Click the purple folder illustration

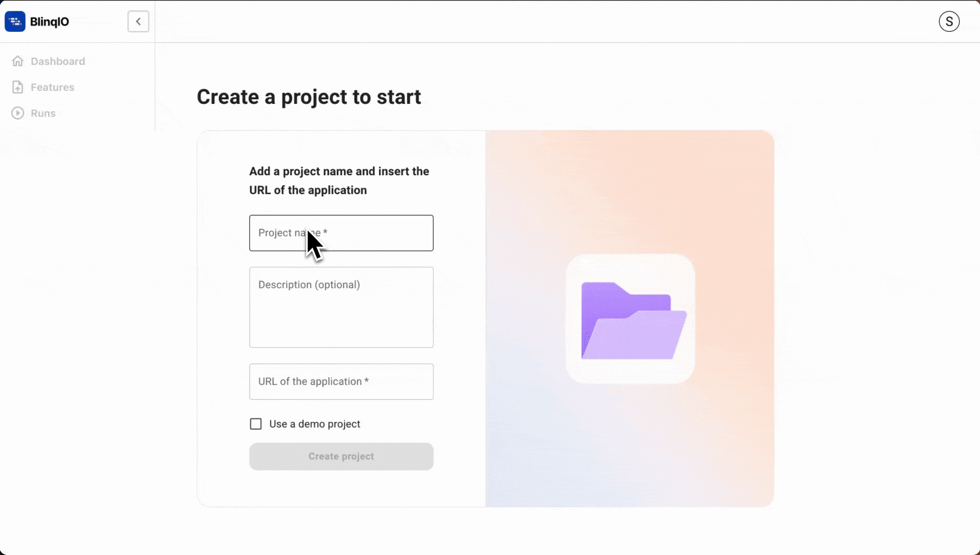[631, 320]
